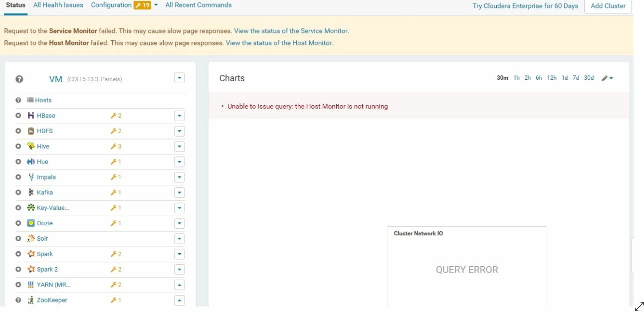Click the ZooKeeper service icon
Screen dimensions: 644x315
pyautogui.click(x=31, y=300)
